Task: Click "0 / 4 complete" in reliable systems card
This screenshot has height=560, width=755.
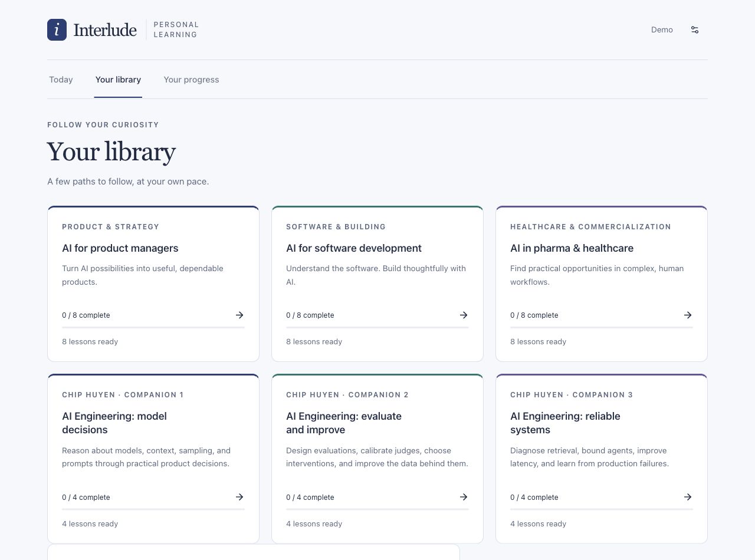Action: pos(534,498)
